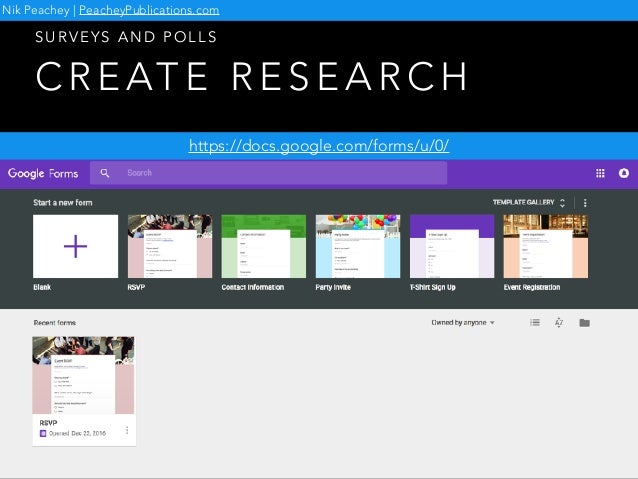Follow the docs.google.com/forms link
This screenshot has height=479, width=638.
pyautogui.click(x=319, y=146)
